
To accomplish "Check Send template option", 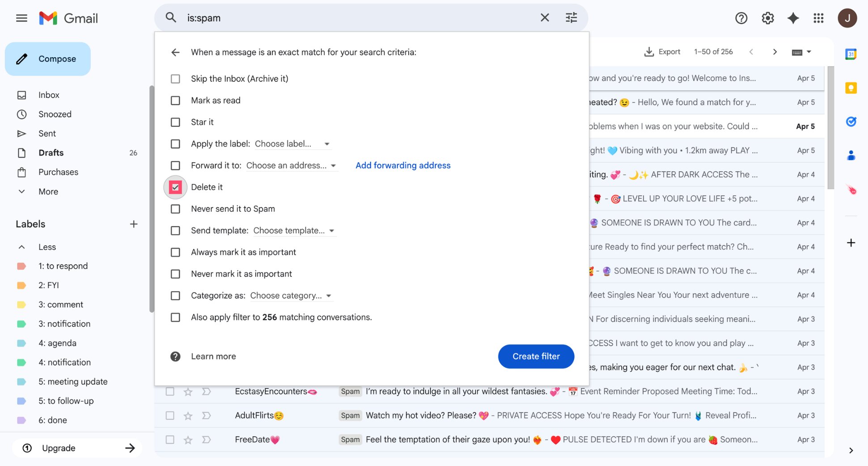I will tap(175, 231).
